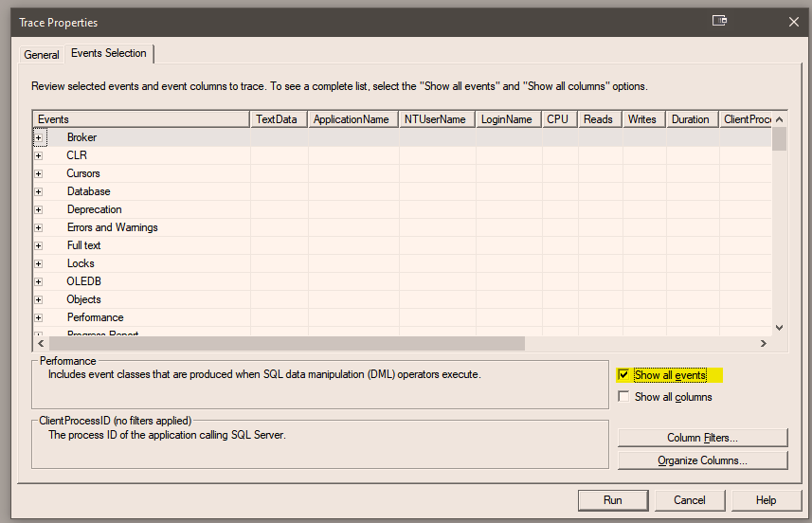Switch to the General tab
The width and height of the screenshot is (812, 523).
42,55
